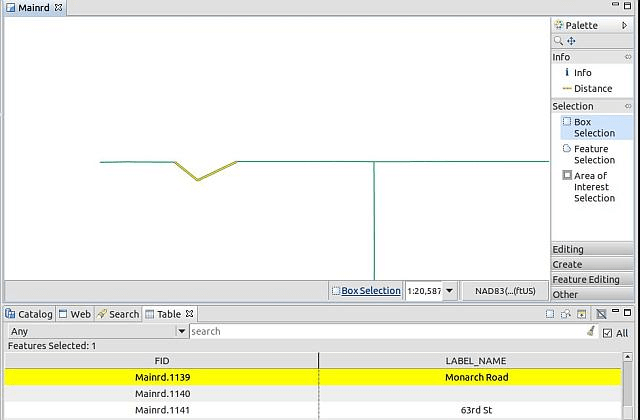Select the Pan tool in Palette
640x420 pixels.
571,41
